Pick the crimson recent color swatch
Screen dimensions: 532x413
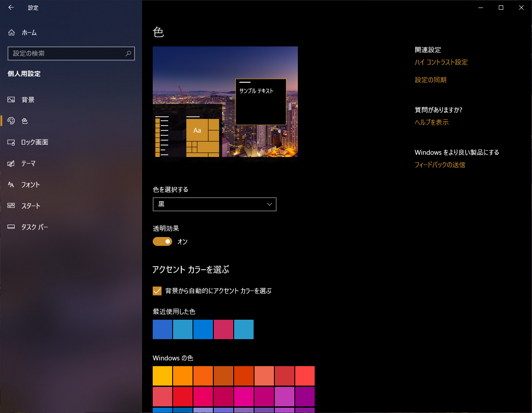click(x=224, y=329)
